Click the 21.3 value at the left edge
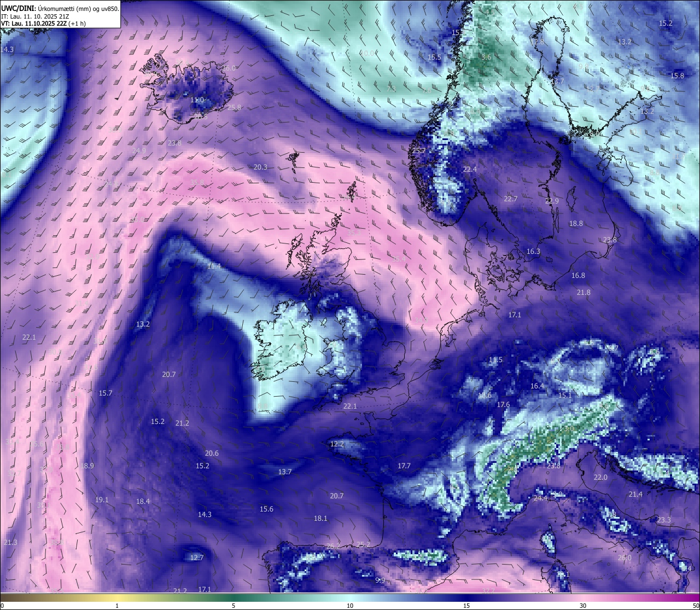The image size is (700, 610). (10, 543)
